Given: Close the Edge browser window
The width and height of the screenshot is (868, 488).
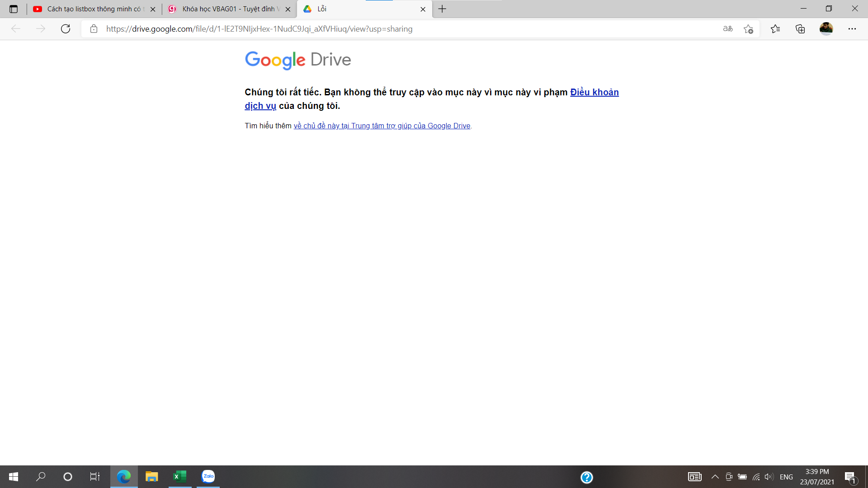Looking at the screenshot, I should click(854, 9).
